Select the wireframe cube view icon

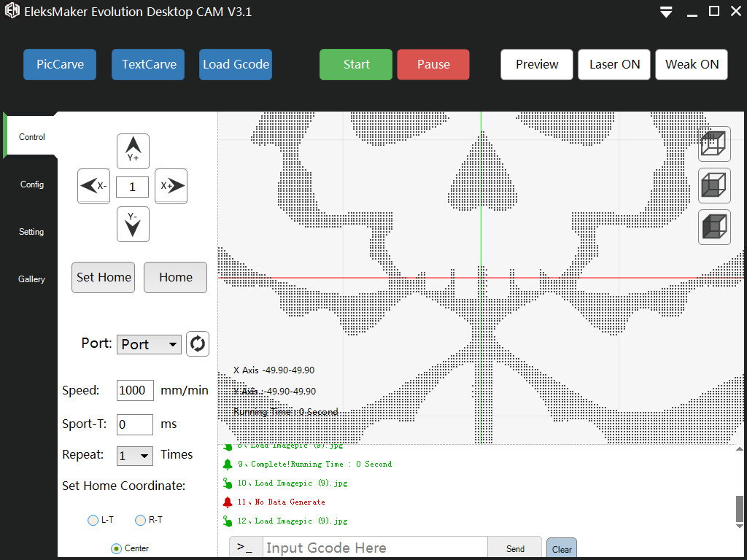coord(714,144)
